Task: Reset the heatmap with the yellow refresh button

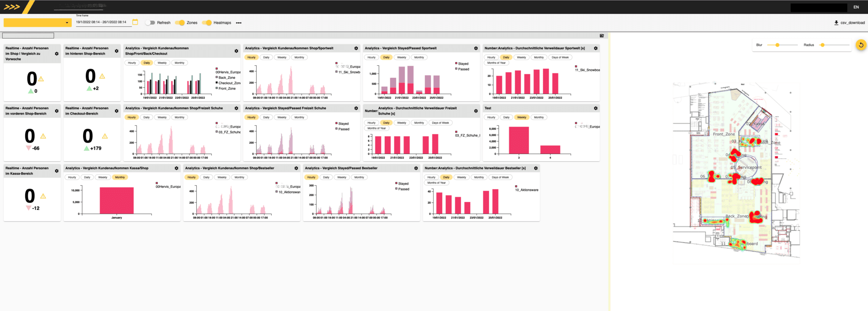Action: click(x=861, y=45)
